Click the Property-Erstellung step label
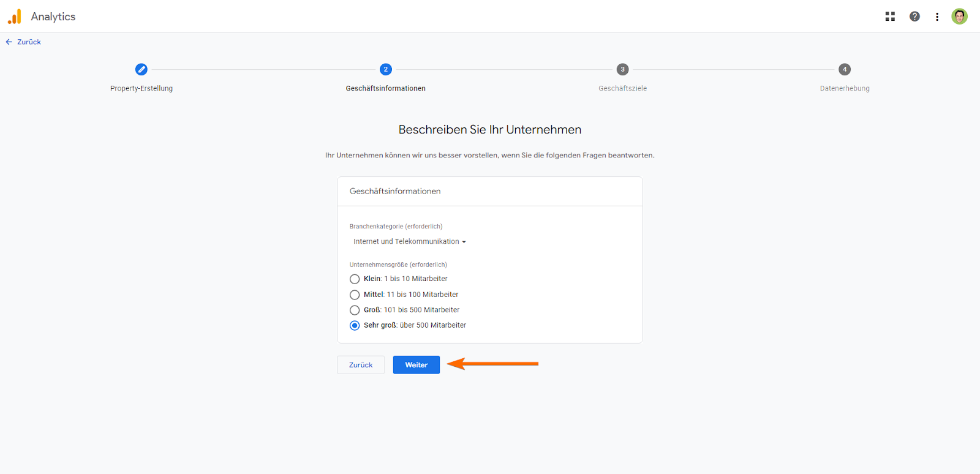 141,88
